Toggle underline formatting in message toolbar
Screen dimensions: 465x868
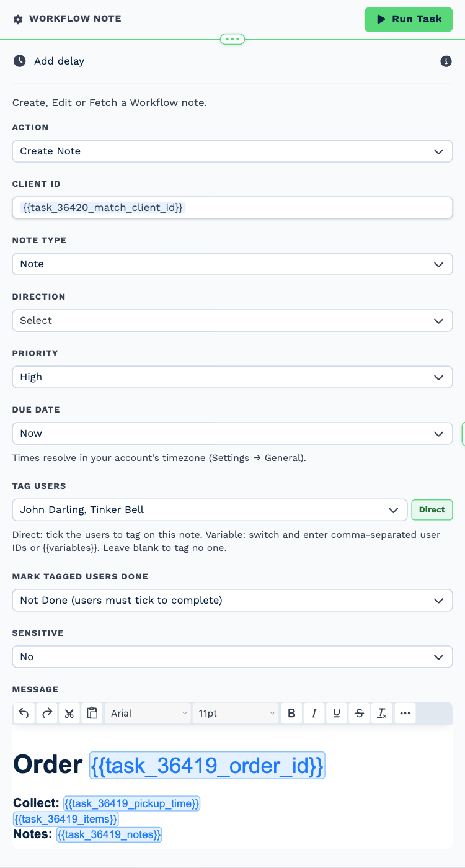pos(337,714)
